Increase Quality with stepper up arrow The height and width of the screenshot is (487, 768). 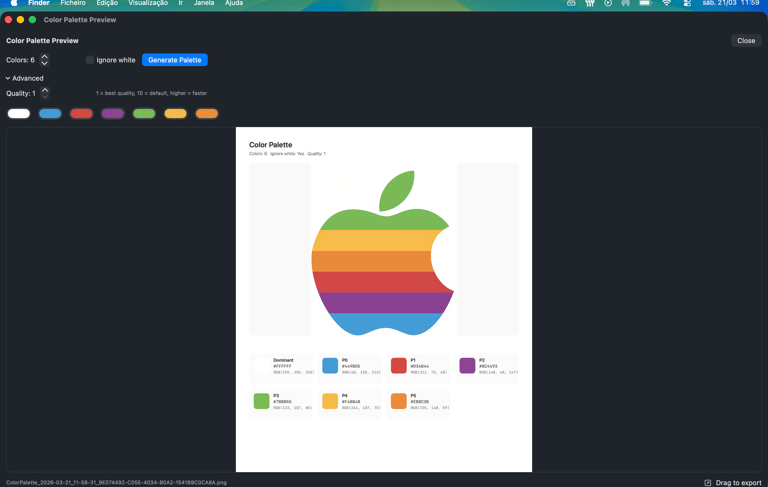click(45, 90)
